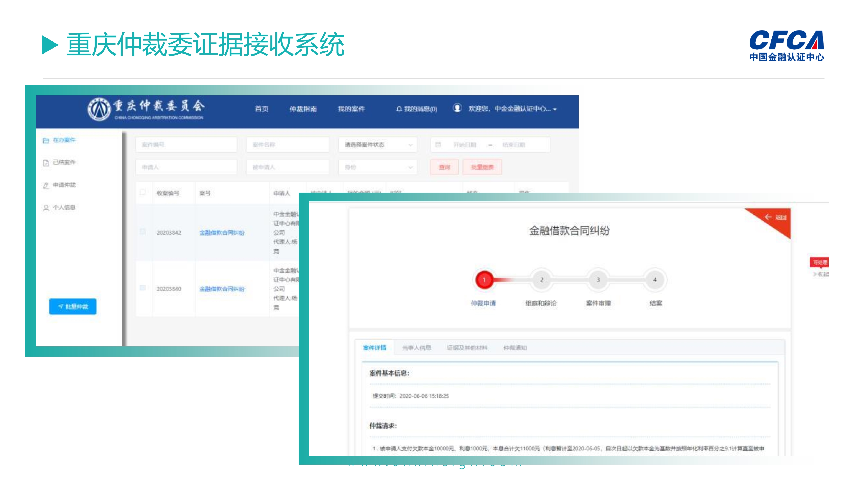Click the 案件编号 input field
The height and width of the screenshot is (488, 868).
pos(186,145)
